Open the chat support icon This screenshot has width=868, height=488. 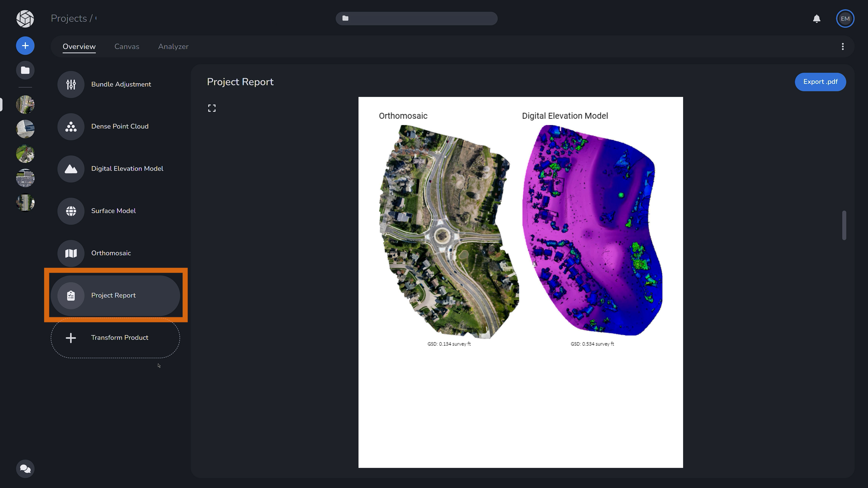coord(25,469)
